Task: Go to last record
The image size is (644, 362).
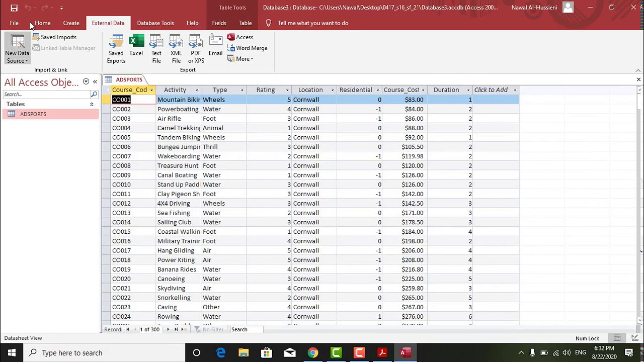Action: [x=176, y=329]
